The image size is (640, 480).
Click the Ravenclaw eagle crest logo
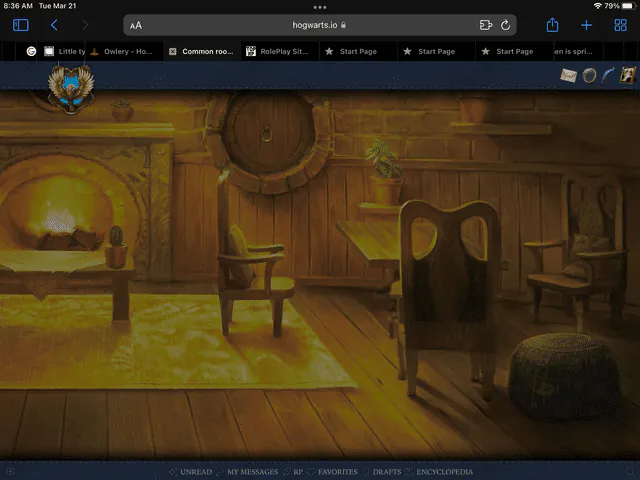[x=71, y=89]
